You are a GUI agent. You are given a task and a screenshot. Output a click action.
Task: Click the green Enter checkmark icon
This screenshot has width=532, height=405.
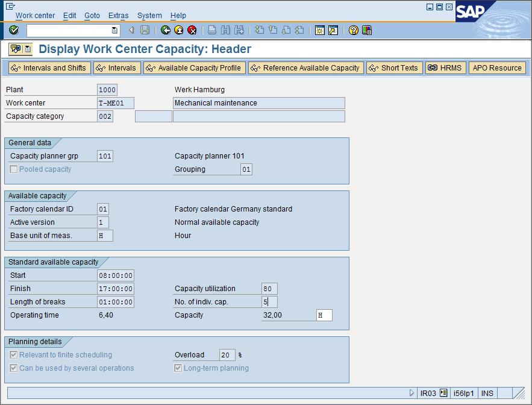(14, 30)
